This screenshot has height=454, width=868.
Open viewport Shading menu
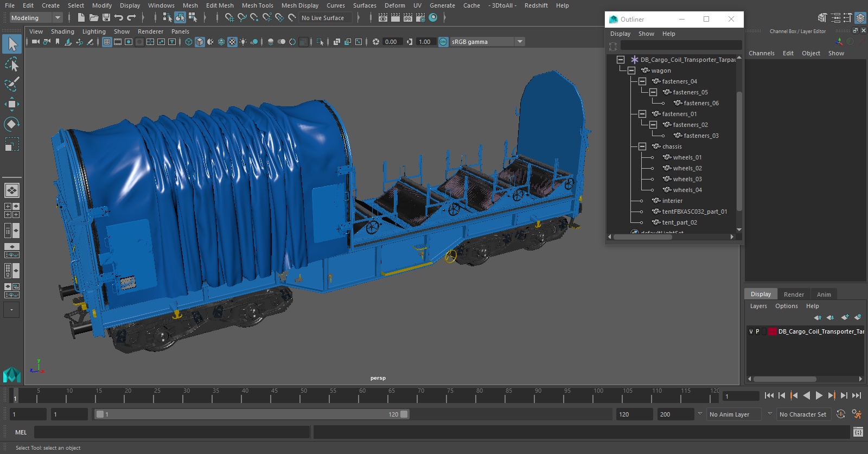(x=62, y=31)
